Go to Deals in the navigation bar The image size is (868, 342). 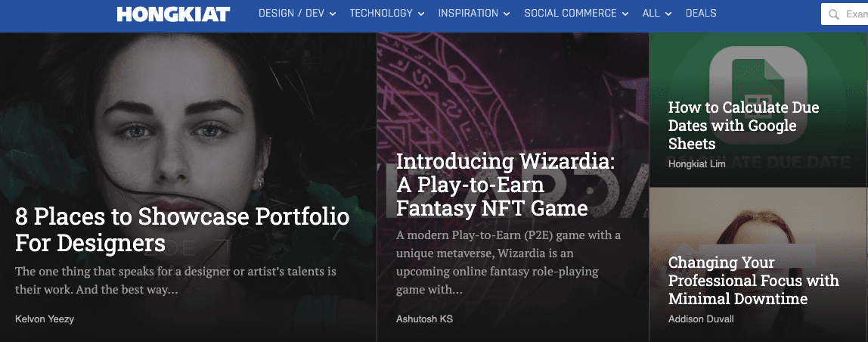701,14
